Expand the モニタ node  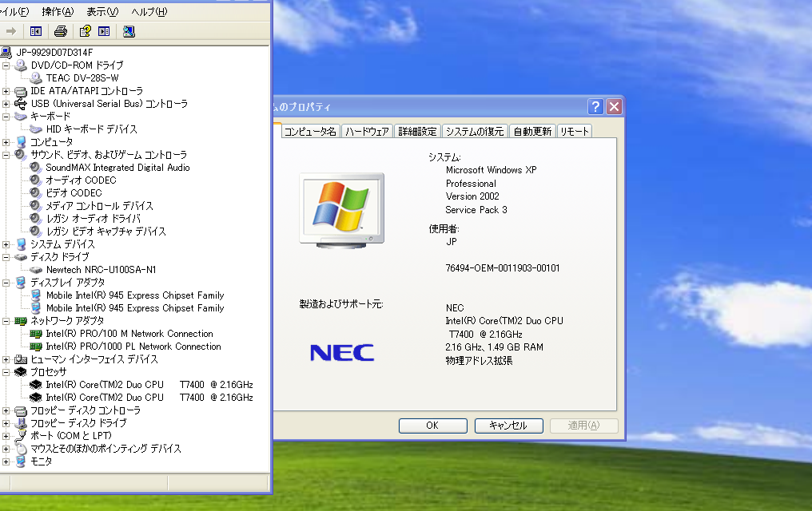click(x=6, y=461)
